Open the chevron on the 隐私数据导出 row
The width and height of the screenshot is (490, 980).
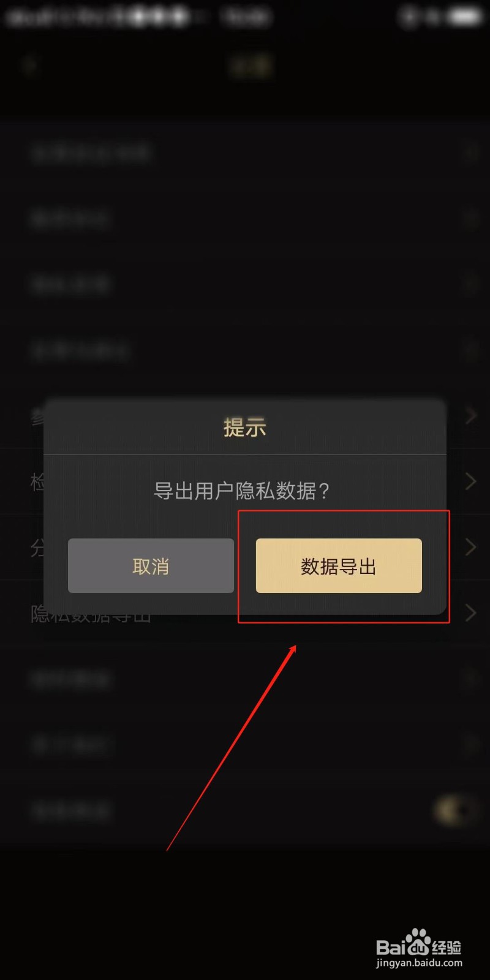[x=470, y=612]
